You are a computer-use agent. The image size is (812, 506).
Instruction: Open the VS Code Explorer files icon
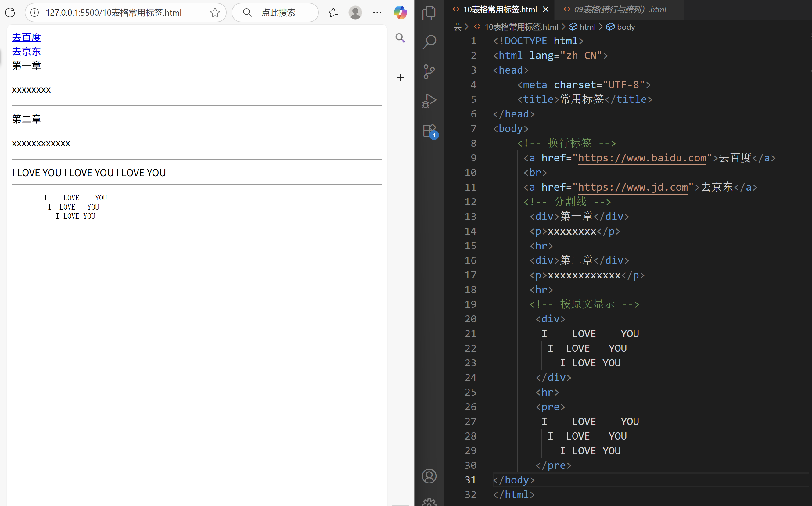(x=429, y=13)
